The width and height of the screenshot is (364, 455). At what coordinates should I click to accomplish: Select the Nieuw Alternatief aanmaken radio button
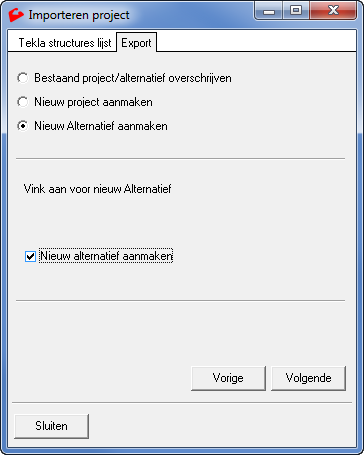pyautogui.click(x=23, y=126)
